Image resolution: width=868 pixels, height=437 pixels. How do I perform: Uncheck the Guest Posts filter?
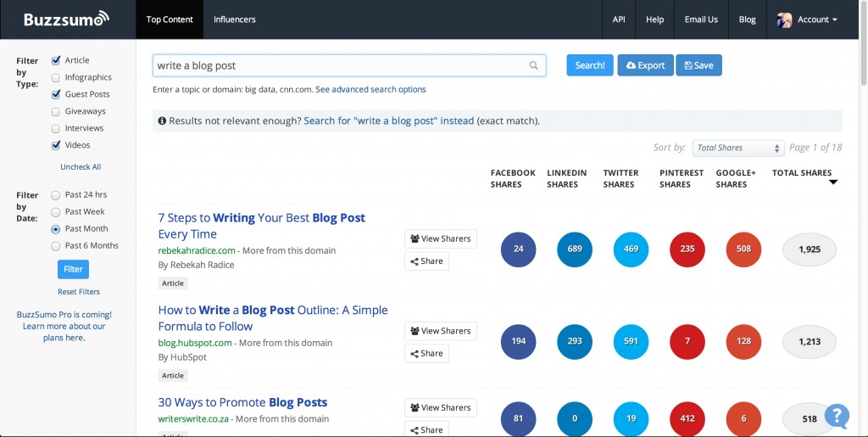[56, 94]
